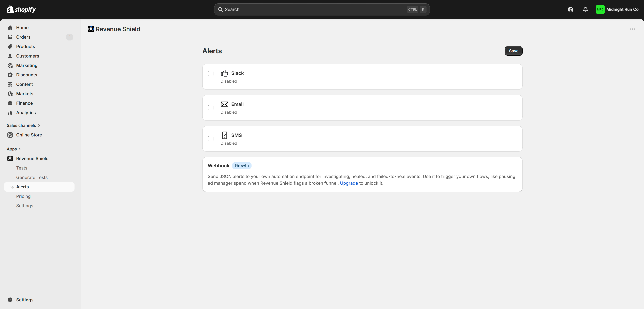Screen dimensions: 644x309
Task: Open notifications bell
Action: tap(585, 9)
